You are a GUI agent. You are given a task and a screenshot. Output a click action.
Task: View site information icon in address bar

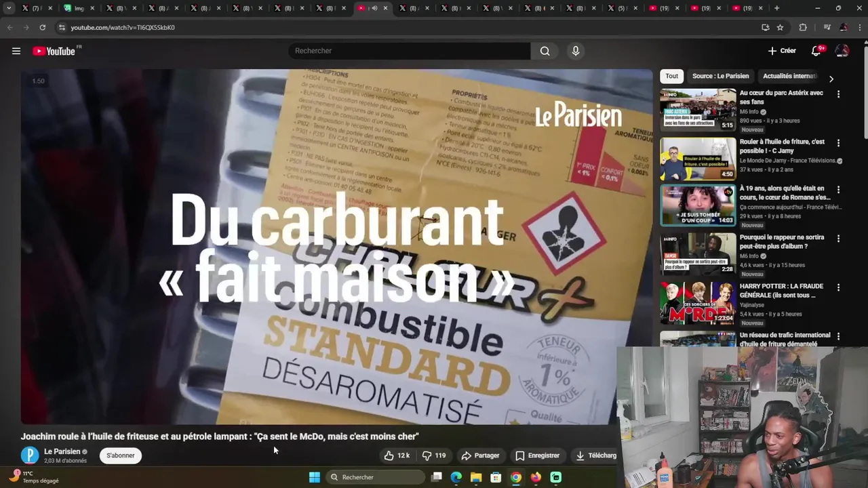[62, 27]
